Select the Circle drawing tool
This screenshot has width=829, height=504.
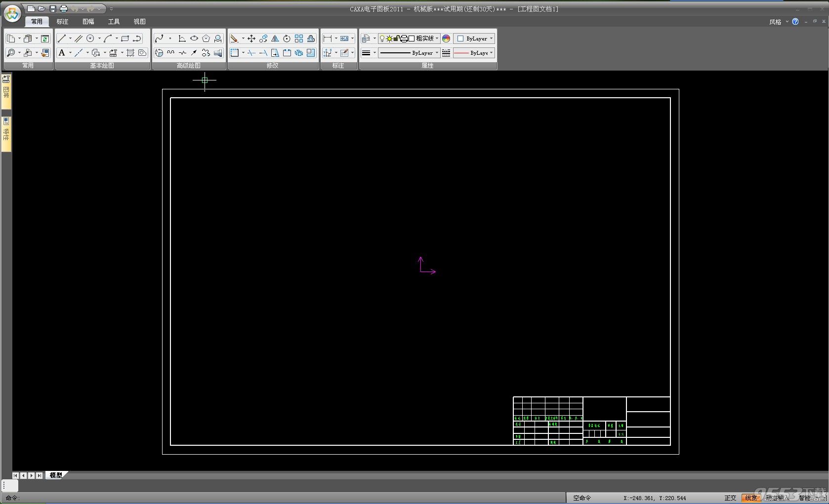pyautogui.click(x=90, y=39)
